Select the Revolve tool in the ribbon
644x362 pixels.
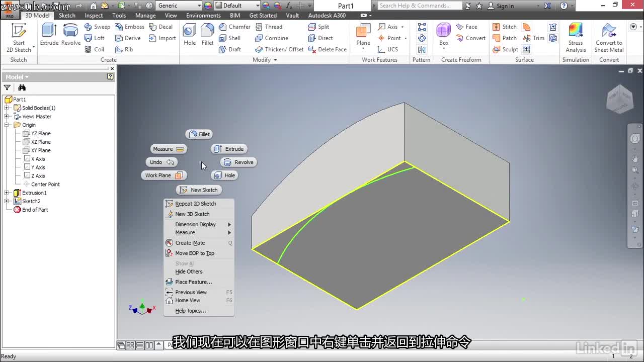[71, 34]
